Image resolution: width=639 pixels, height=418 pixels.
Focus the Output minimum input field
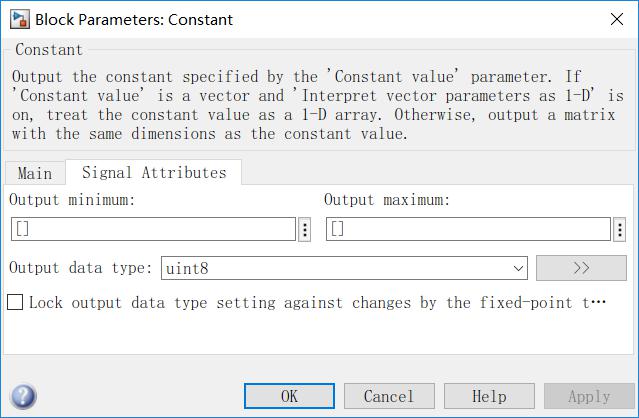pyautogui.click(x=154, y=229)
